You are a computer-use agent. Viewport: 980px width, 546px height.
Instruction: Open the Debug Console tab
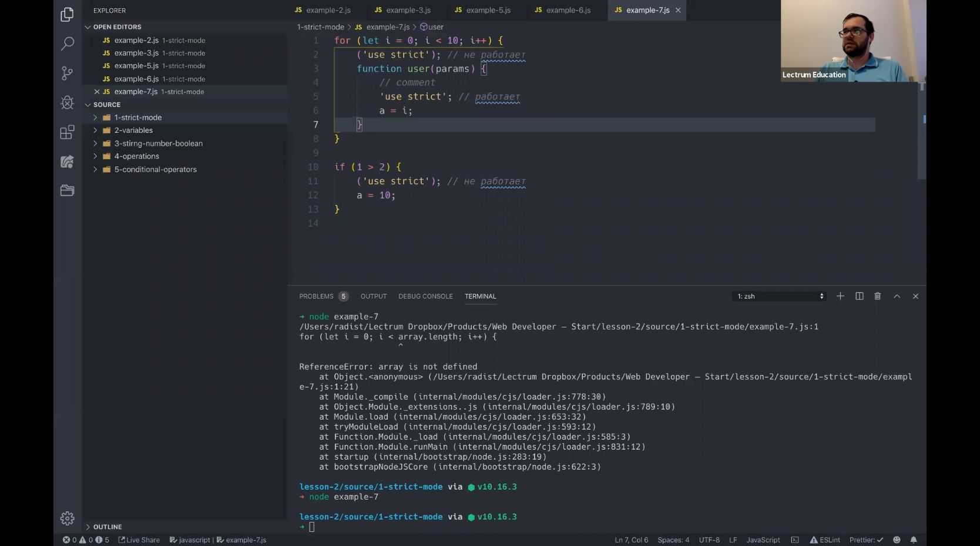point(425,296)
